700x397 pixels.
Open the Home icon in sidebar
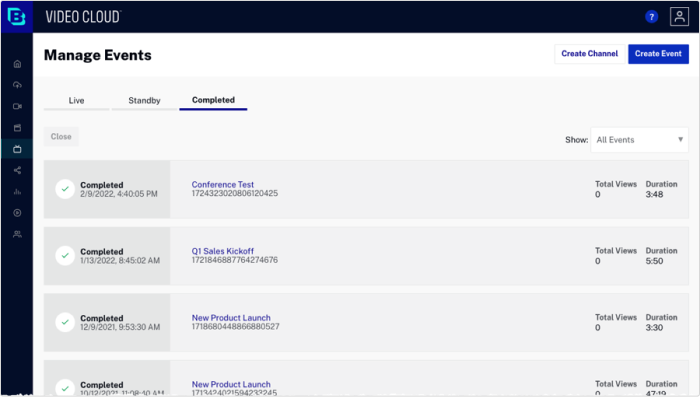17,64
